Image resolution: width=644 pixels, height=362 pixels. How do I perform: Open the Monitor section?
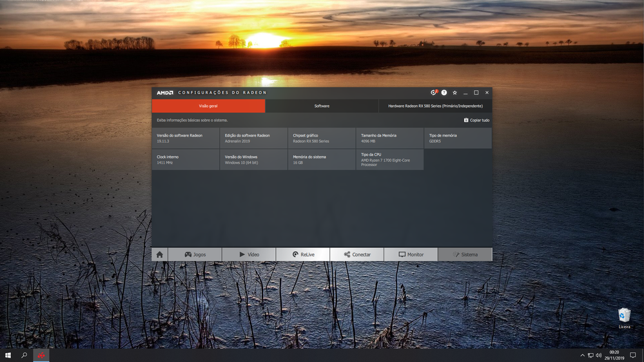[x=411, y=254]
